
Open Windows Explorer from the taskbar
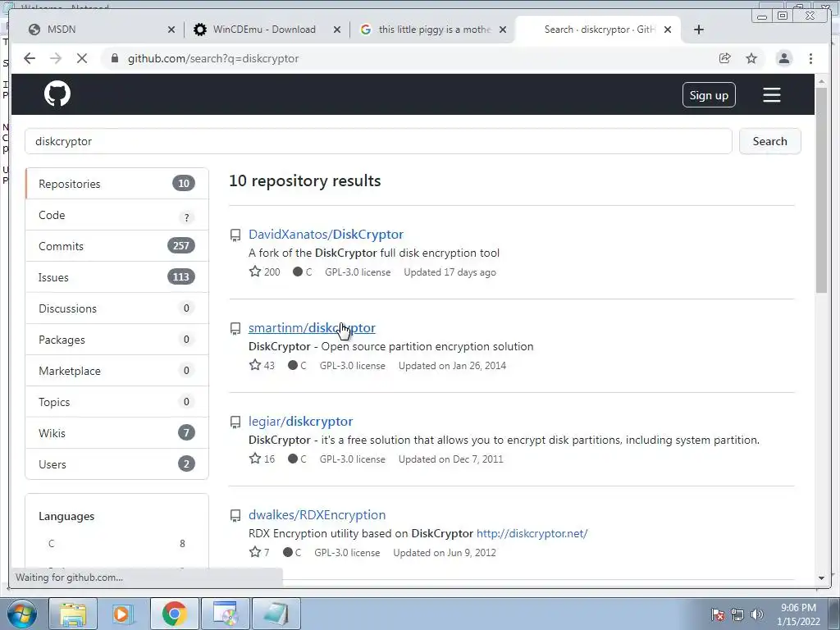point(73,614)
